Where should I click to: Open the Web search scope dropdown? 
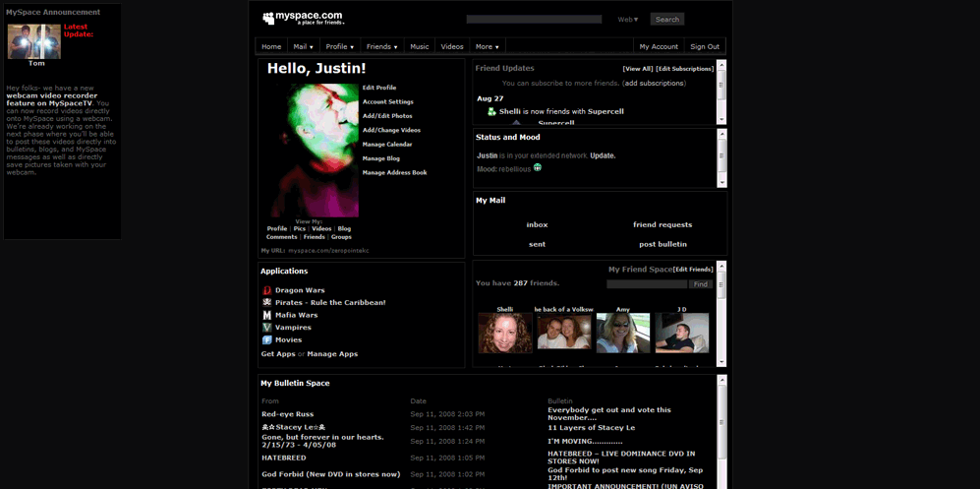(x=628, y=20)
